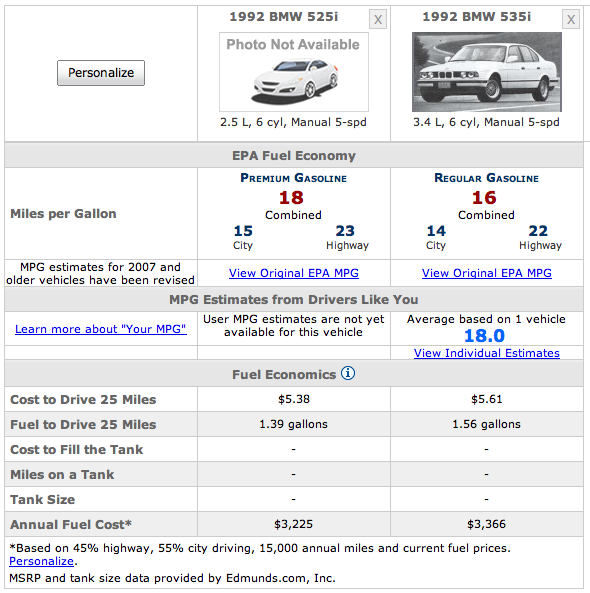Remove the 1992 BMW 525i column
590x593 pixels.
pos(378,19)
